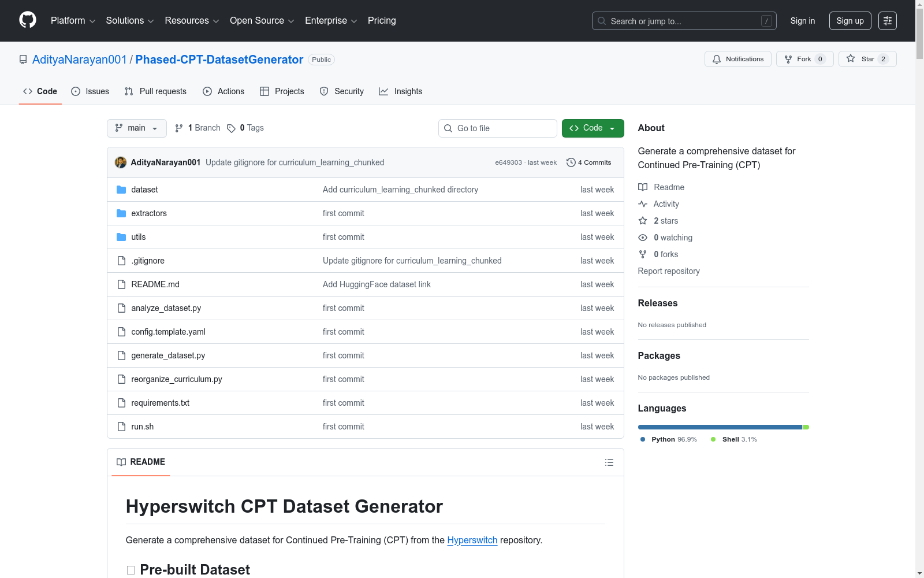Viewport: 924px width, 578px height.
Task: Click the branch icon beside 1 Branch
Action: [x=179, y=128]
